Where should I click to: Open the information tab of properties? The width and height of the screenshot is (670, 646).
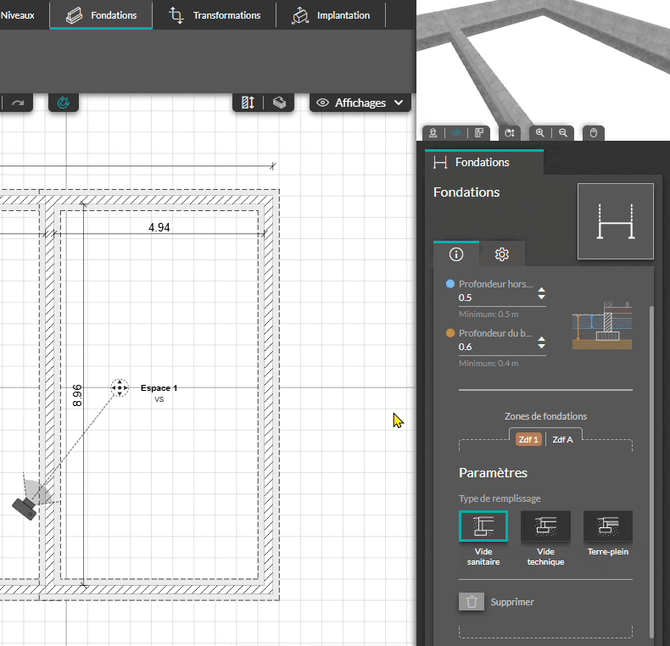coord(456,255)
